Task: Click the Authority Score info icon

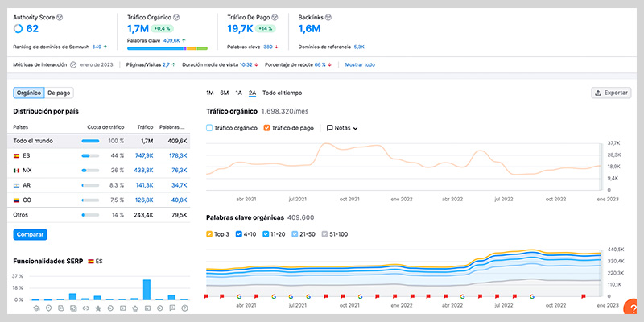Action: (x=60, y=18)
